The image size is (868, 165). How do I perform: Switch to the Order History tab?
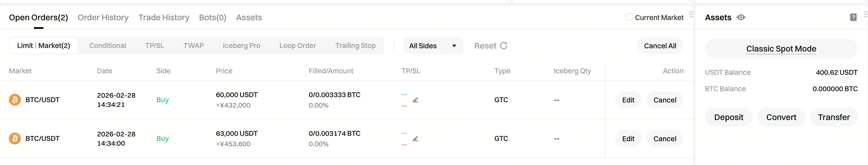pyautogui.click(x=103, y=18)
